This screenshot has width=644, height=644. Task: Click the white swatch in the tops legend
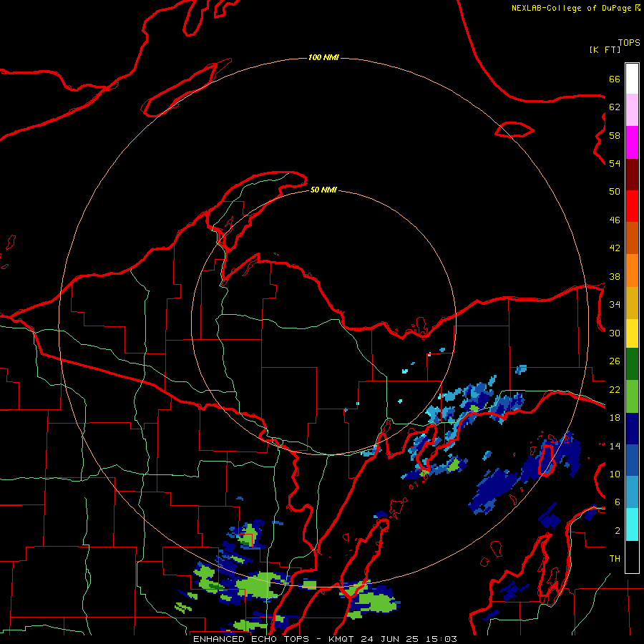coord(632,79)
